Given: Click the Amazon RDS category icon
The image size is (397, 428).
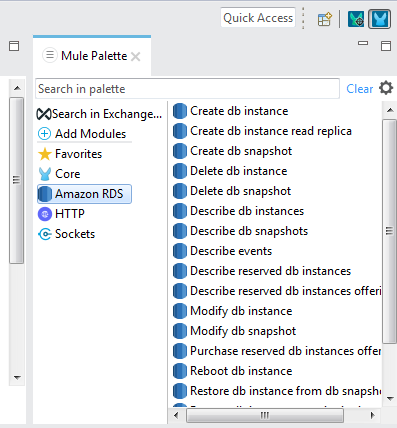Looking at the screenshot, I should [45, 194].
